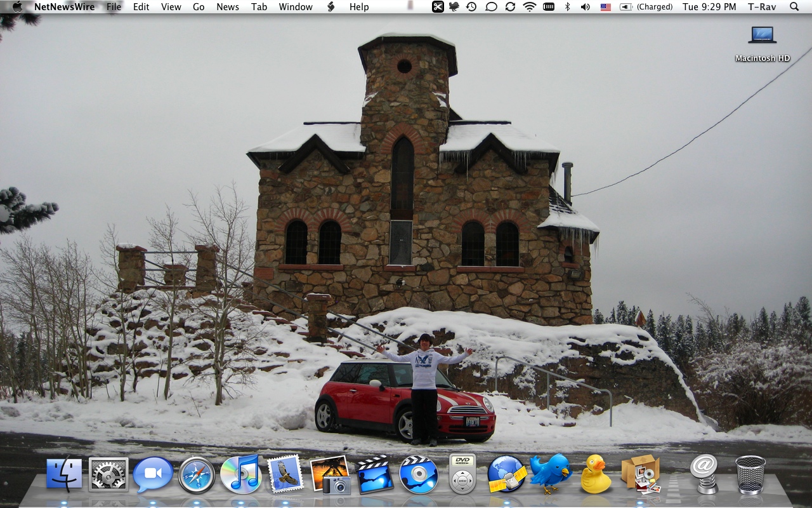The width and height of the screenshot is (812, 508).
Task: Open iMovie clapperboard icon
Action: coord(374,474)
